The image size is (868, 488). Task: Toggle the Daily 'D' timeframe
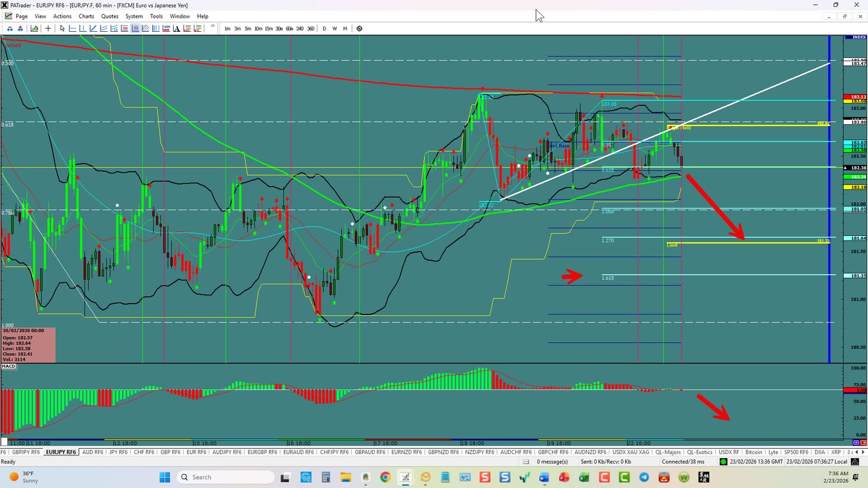point(324,28)
